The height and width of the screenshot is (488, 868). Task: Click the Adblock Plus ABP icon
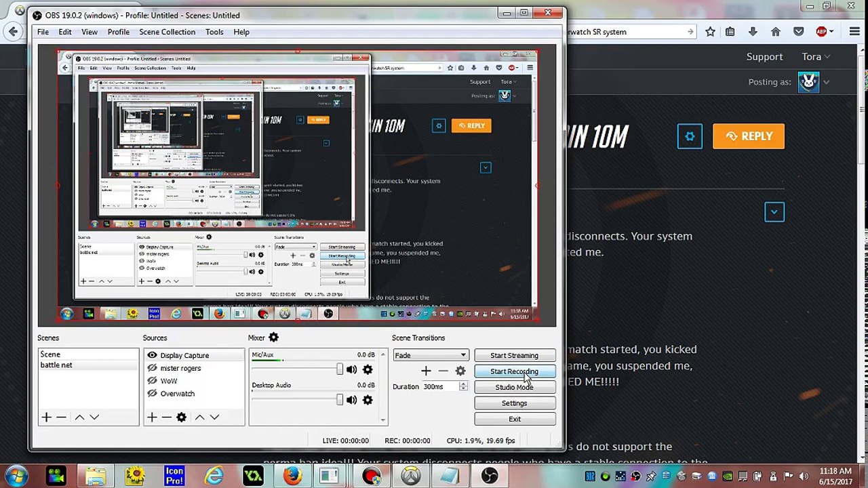(822, 32)
